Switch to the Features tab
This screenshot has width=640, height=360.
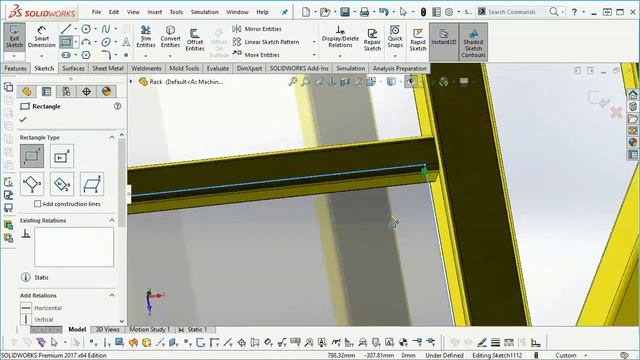(x=15, y=68)
